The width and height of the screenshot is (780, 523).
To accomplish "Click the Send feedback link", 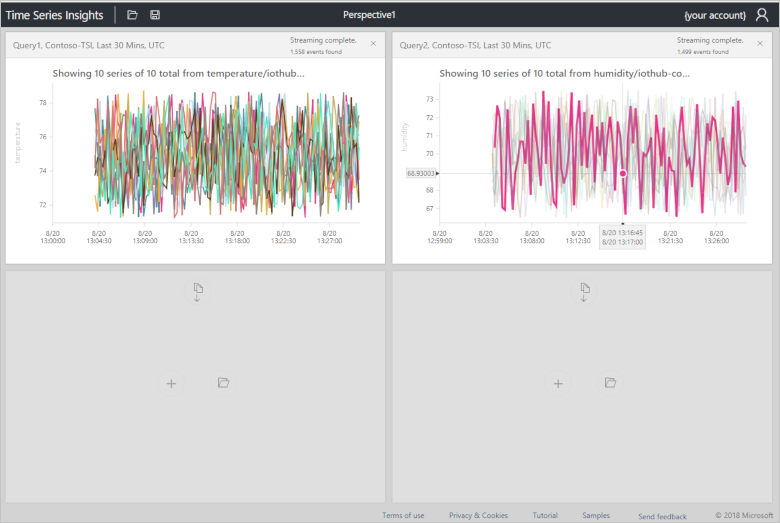I will pos(662,516).
